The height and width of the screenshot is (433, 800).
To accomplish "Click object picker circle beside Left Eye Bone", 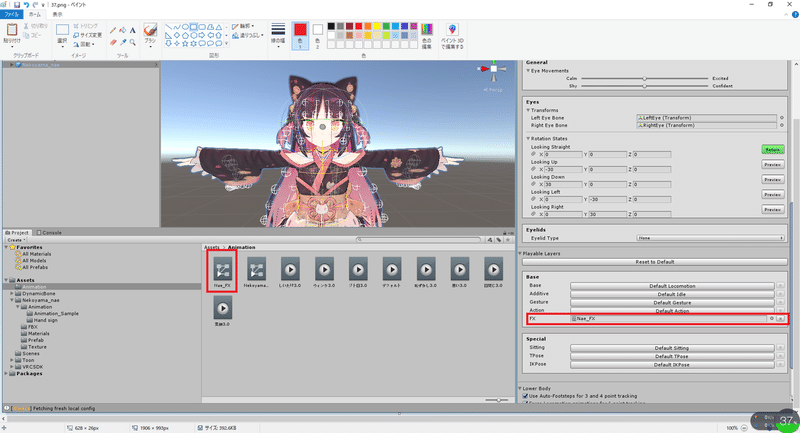I will pyautogui.click(x=781, y=118).
